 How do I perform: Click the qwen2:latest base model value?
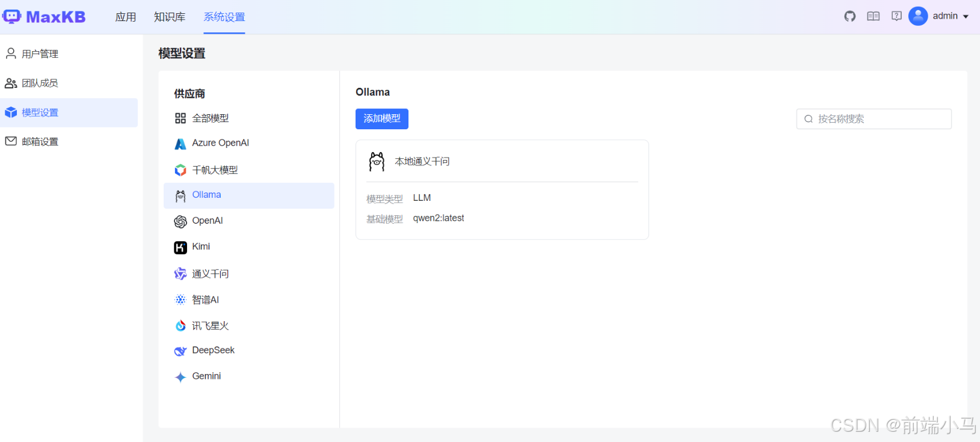tap(439, 218)
